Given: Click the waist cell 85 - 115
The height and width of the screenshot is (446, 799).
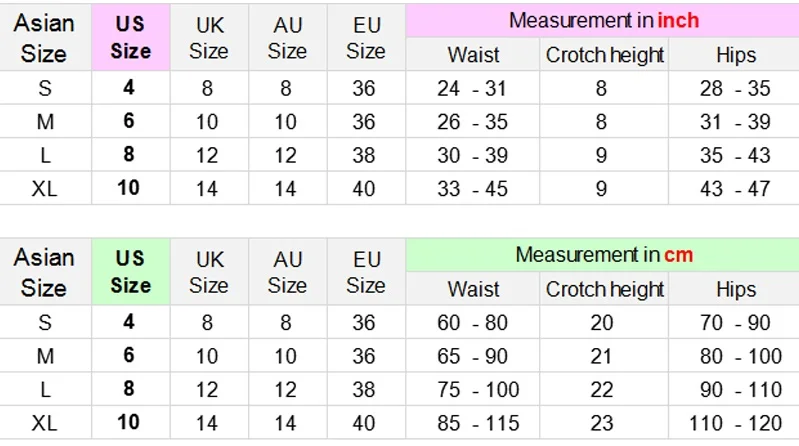Looking at the screenshot, I should [472, 422].
